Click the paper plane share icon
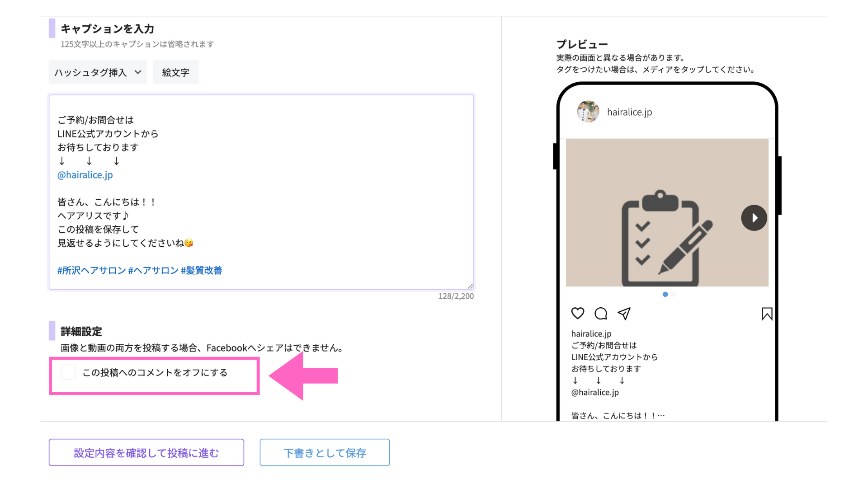Image resolution: width=868 pixels, height=488 pixels. [624, 313]
